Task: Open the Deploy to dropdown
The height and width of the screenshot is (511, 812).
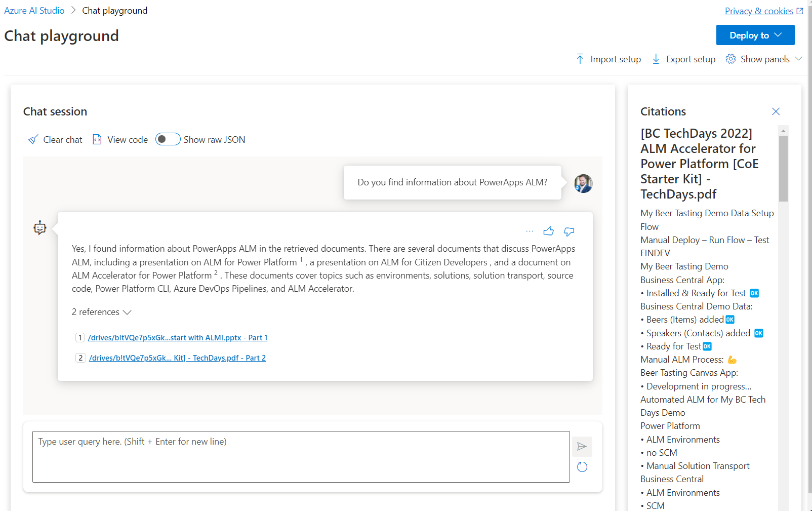Action: [755, 35]
